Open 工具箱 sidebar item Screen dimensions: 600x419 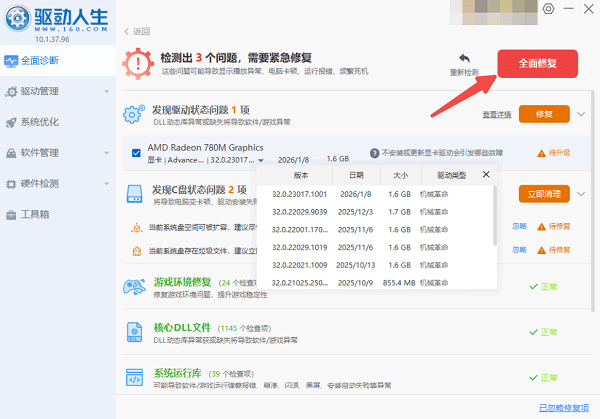[x=57, y=214]
